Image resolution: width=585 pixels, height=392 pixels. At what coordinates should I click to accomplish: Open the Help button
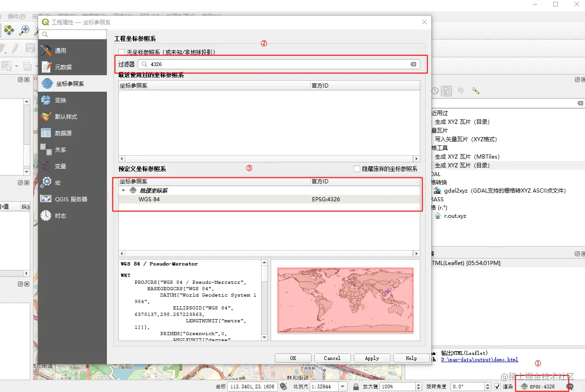[411, 358]
